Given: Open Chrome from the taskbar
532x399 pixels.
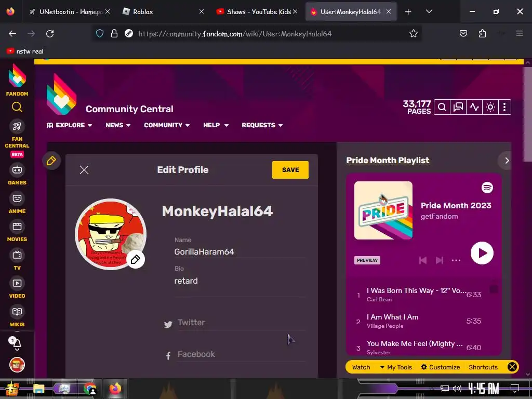Looking at the screenshot, I should (x=89, y=389).
